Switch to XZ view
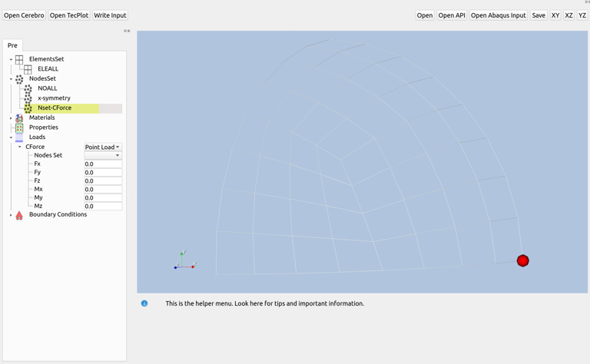Screen dimensions: 590x364 (x=569, y=15)
